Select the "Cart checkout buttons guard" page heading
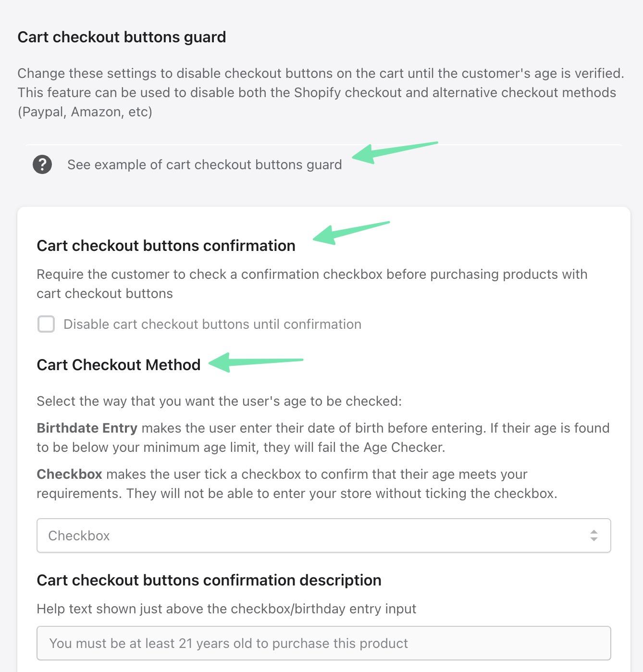 [122, 37]
